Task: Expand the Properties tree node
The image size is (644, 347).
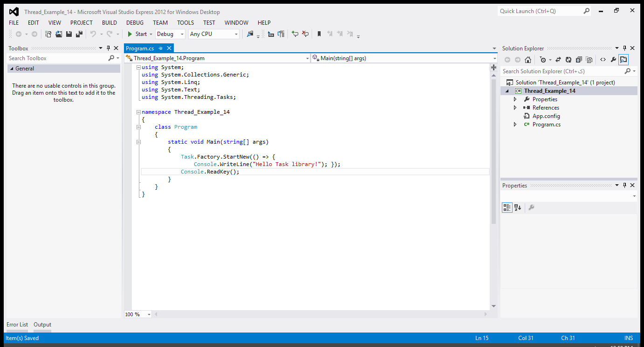Action: tap(515, 99)
